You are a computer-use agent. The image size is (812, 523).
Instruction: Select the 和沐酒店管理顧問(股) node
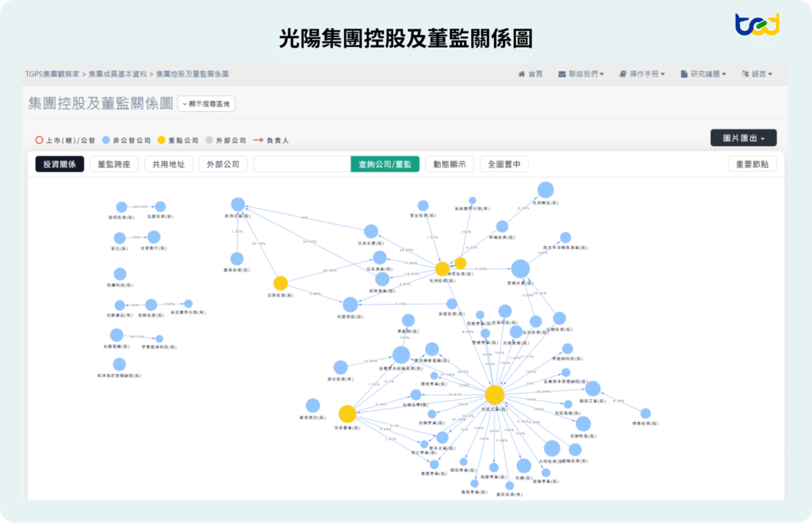(119, 364)
